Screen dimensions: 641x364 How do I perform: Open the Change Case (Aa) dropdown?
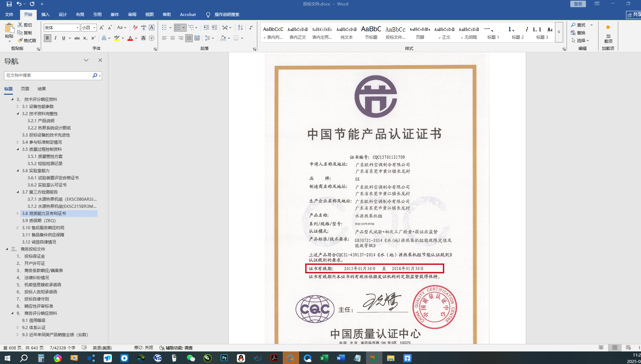click(122, 28)
